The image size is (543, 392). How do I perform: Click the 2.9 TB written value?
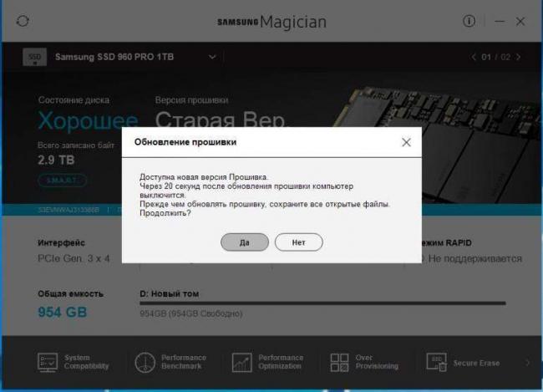[x=56, y=160]
